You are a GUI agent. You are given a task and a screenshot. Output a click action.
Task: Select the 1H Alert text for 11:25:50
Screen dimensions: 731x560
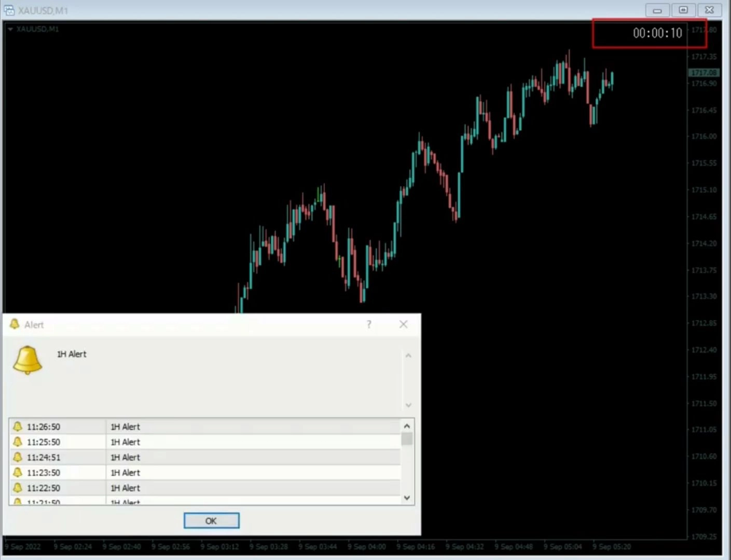(125, 442)
